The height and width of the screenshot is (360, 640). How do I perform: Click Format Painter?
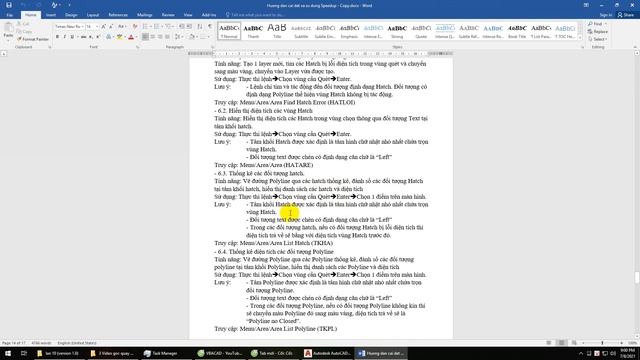coord(33,39)
